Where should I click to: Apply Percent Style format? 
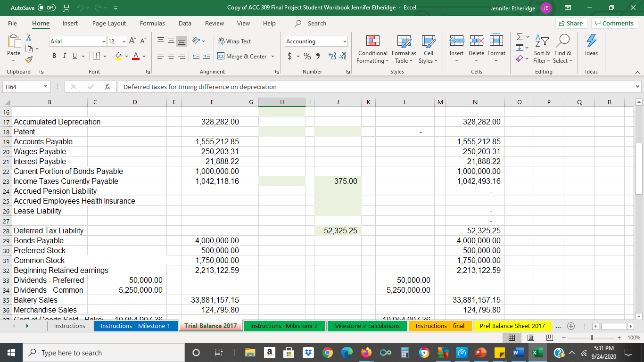307,57
